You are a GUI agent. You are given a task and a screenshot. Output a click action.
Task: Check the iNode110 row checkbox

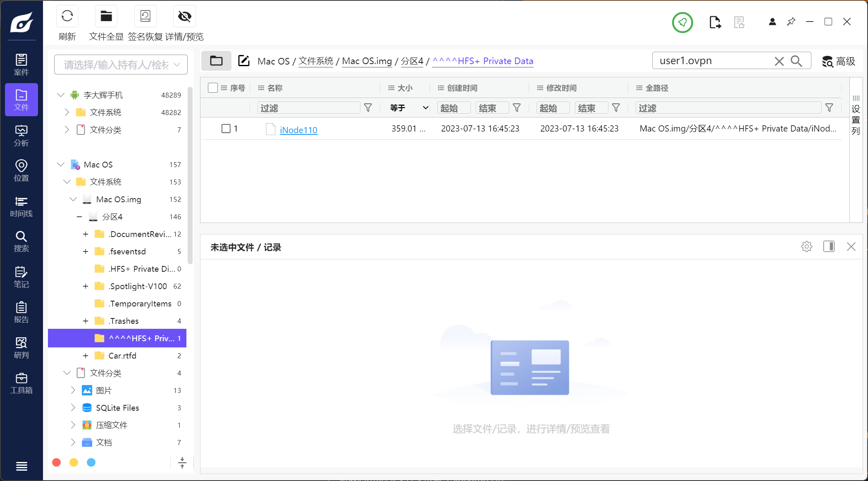226,129
